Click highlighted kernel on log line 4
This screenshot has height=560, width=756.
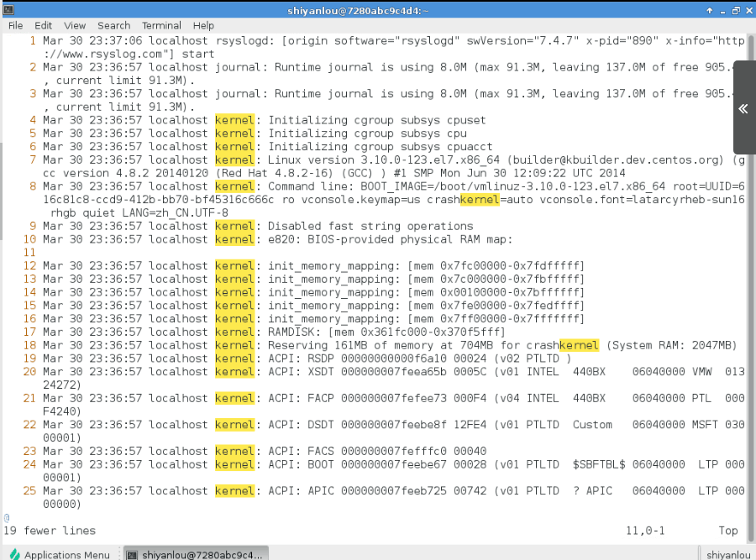pyautogui.click(x=234, y=120)
